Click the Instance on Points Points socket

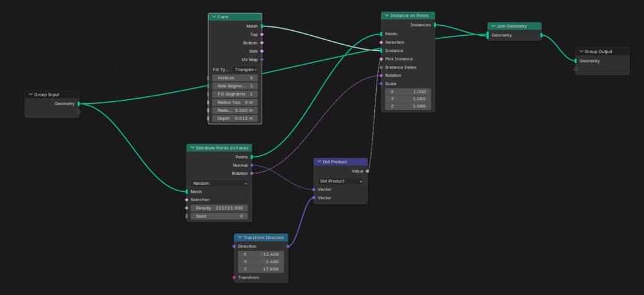(381, 34)
